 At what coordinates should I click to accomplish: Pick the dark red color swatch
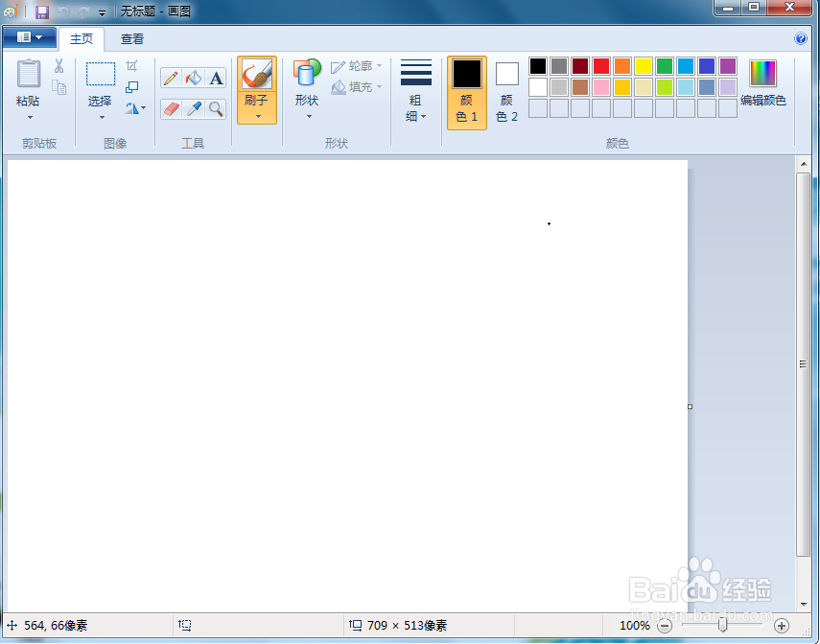tap(580, 66)
